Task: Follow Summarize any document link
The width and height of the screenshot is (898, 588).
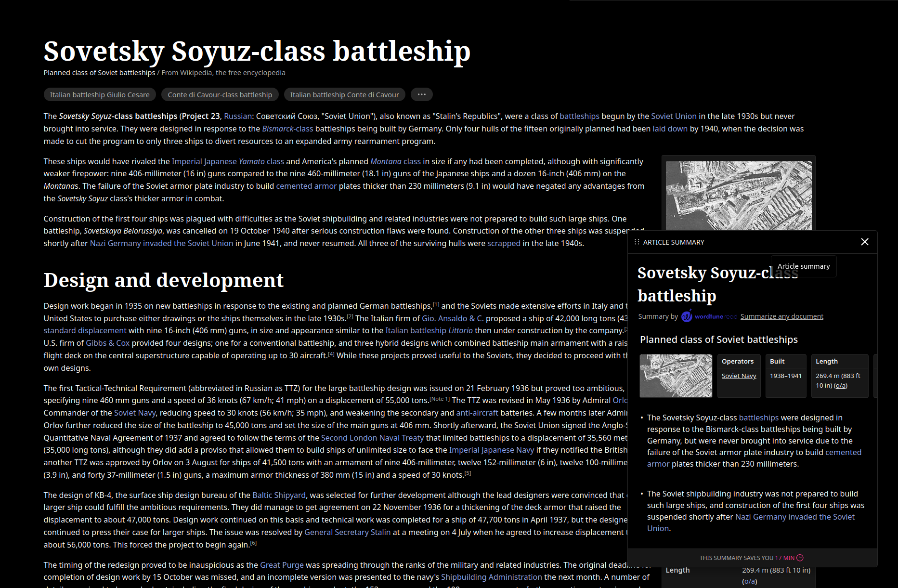Action: [x=781, y=316]
